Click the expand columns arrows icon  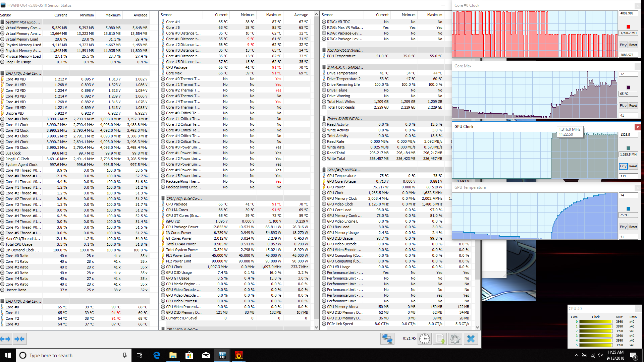(x=6, y=339)
